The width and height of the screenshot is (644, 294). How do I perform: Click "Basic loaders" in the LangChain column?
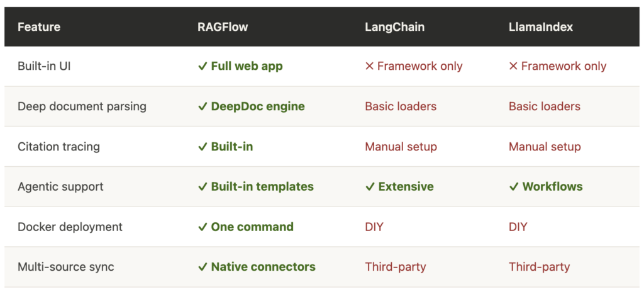click(401, 106)
